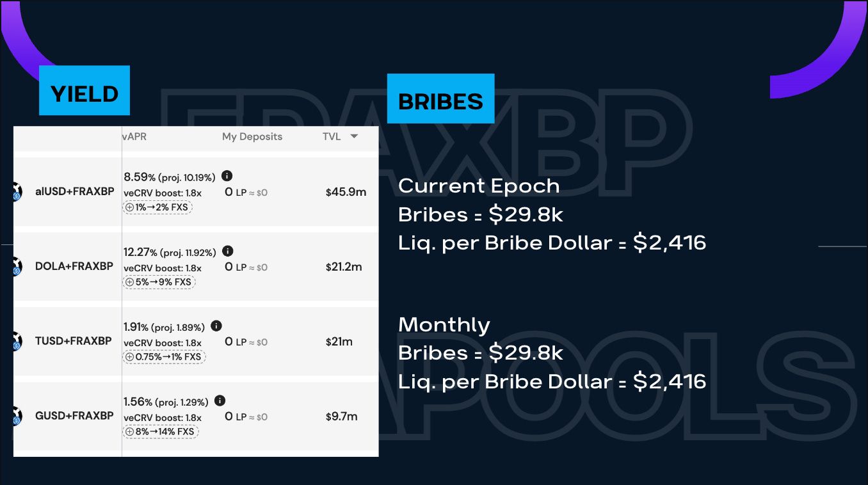
Task: Click the GUSD+FRAXBP pool token icon
Action: (x=17, y=416)
